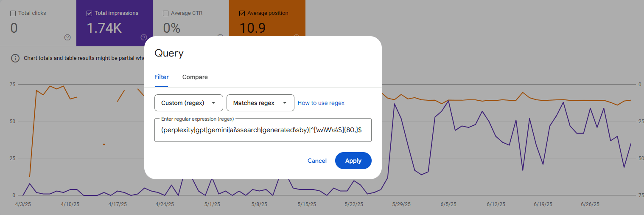Open the Custom (regex) dropdown

coord(188,103)
